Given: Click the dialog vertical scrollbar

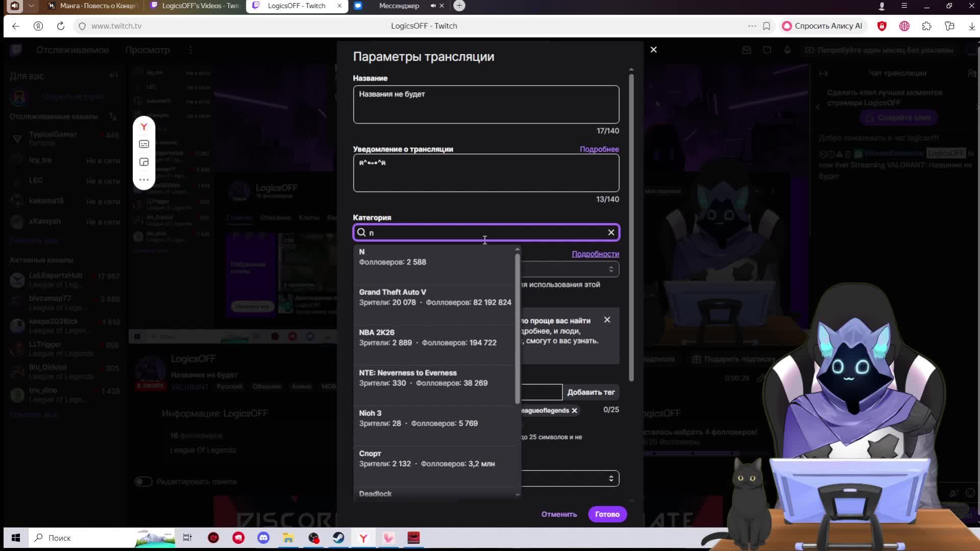Looking at the screenshot, I should pos(631,228).
